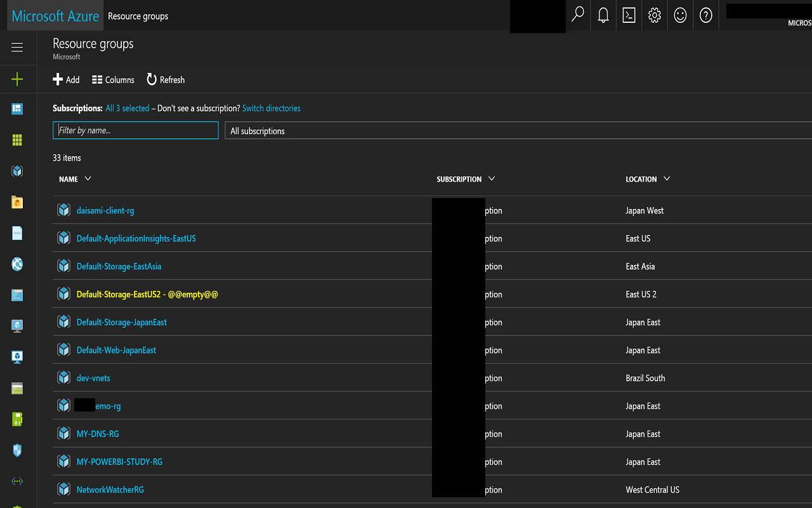Click the cube icon beside daisami-client-rg
This screenshot has height=508, width=812.
pyautogui.click(x=63, y=210)
